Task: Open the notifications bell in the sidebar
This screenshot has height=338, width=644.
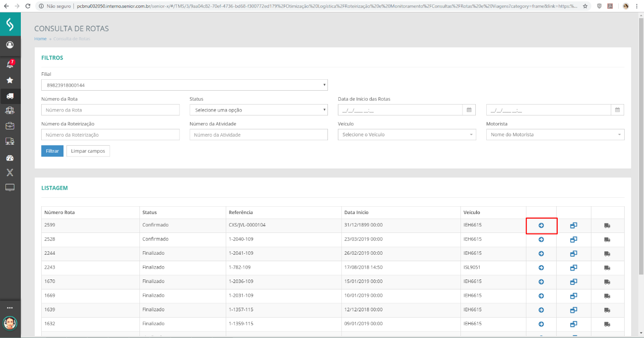Action: pos(10,64)
